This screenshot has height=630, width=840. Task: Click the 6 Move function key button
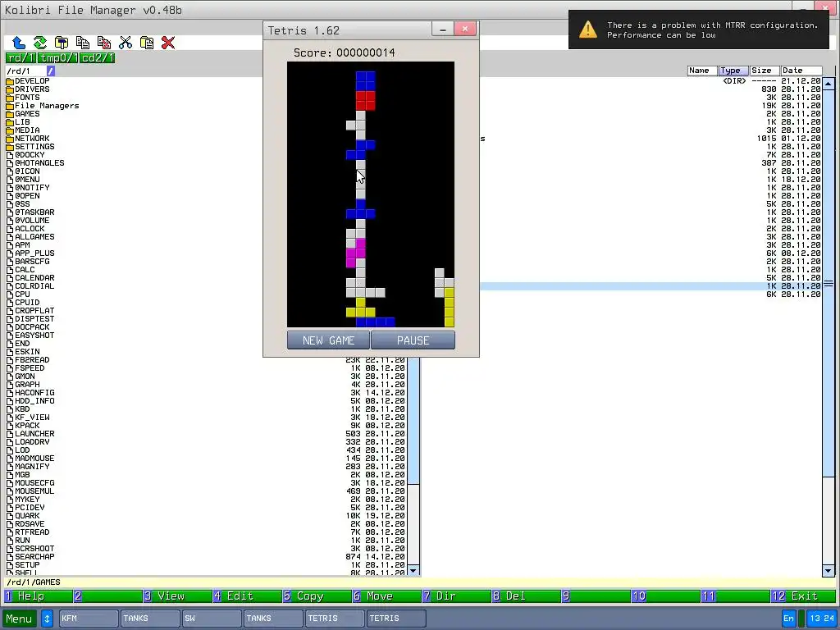(387, 596)
